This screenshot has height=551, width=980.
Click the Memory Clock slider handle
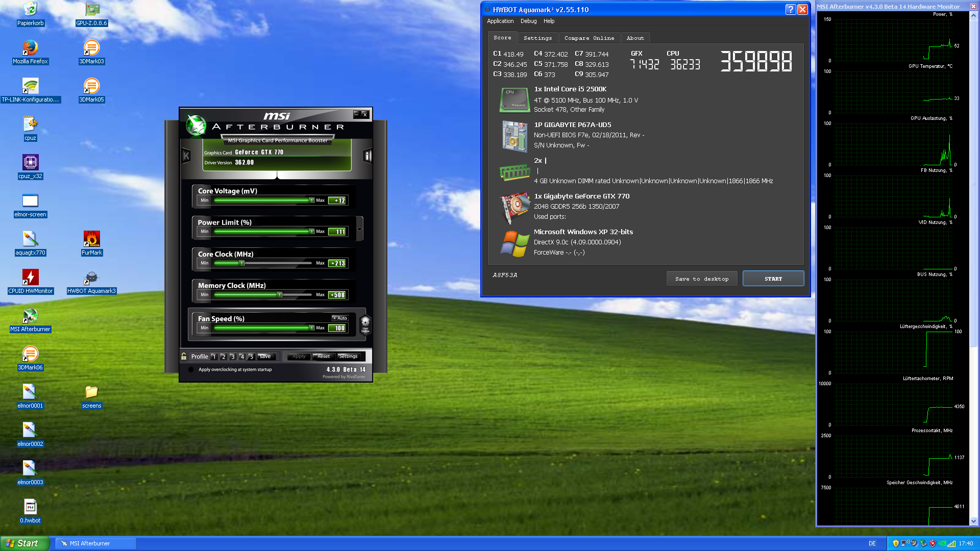pyautogui.click(x=279, y=295)
